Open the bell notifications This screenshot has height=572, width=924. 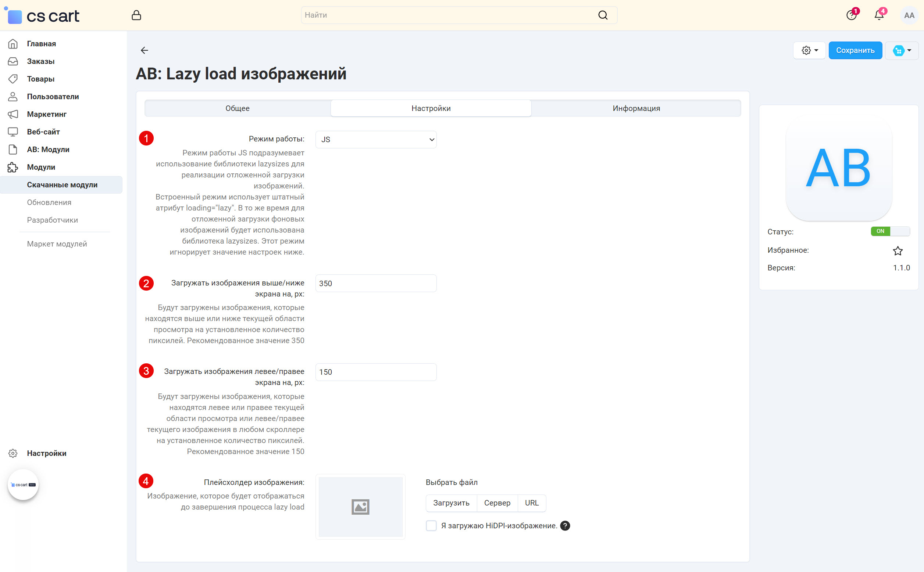(x=879, y=15)
